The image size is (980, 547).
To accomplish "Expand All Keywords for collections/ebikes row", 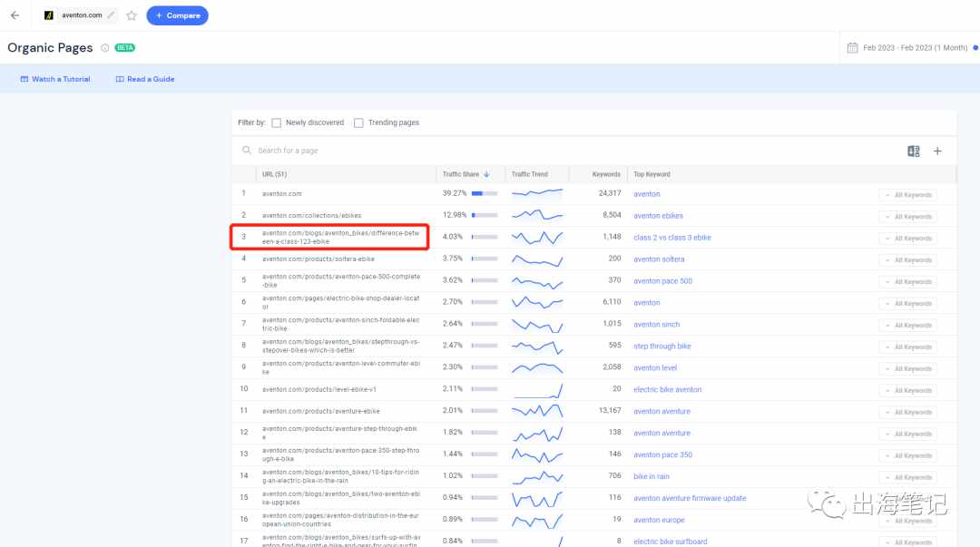I will click(907, 217).
